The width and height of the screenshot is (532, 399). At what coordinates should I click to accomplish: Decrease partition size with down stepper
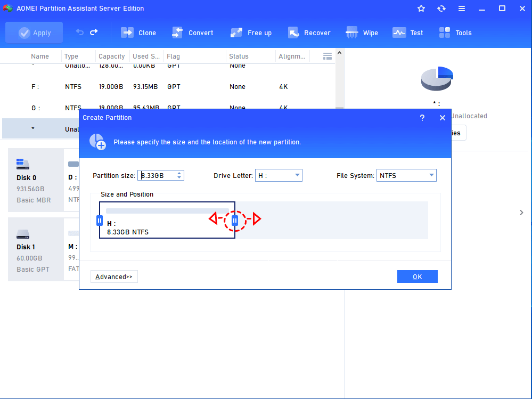(179, 178)
